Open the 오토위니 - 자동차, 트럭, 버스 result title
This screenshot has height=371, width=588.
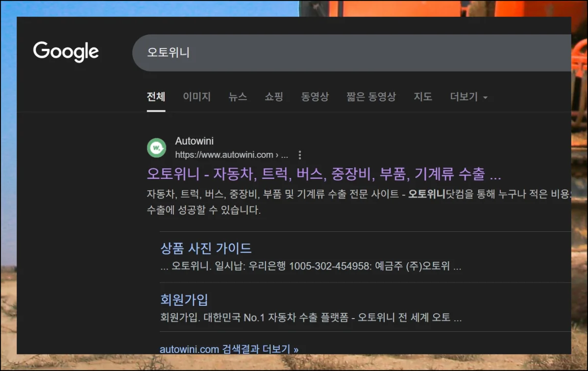point(324,173)
